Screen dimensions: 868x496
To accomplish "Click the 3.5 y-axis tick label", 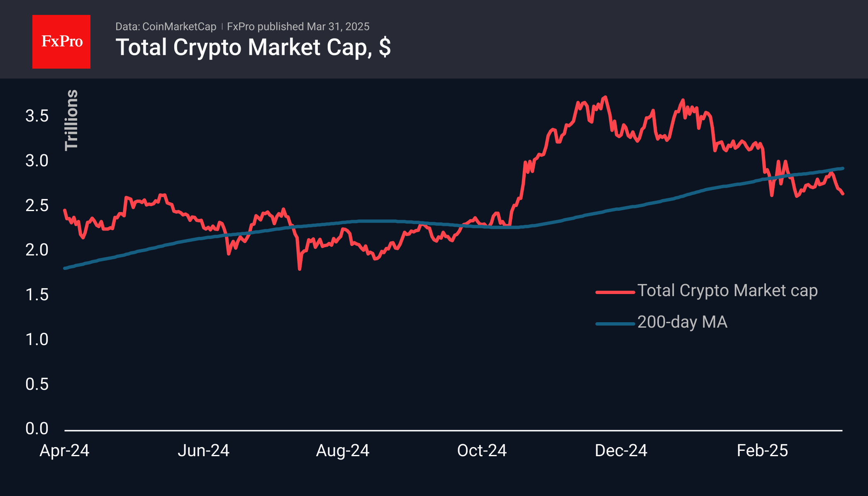I will click(37, 116).
